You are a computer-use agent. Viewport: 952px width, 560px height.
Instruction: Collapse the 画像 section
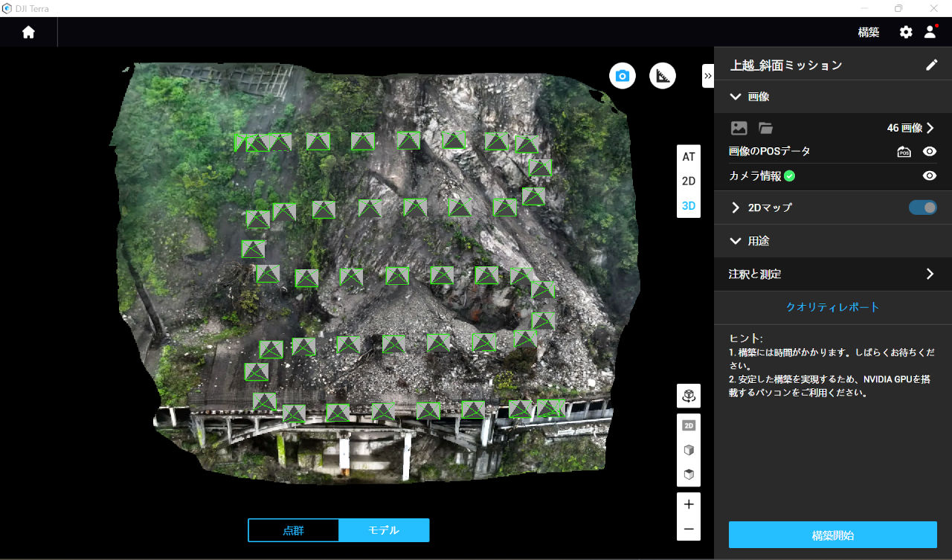736,97
